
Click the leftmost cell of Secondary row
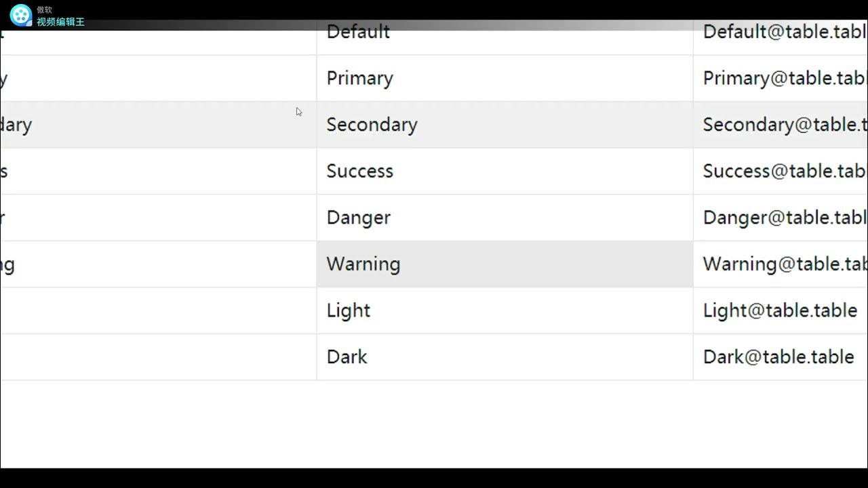tap(158, 125)
